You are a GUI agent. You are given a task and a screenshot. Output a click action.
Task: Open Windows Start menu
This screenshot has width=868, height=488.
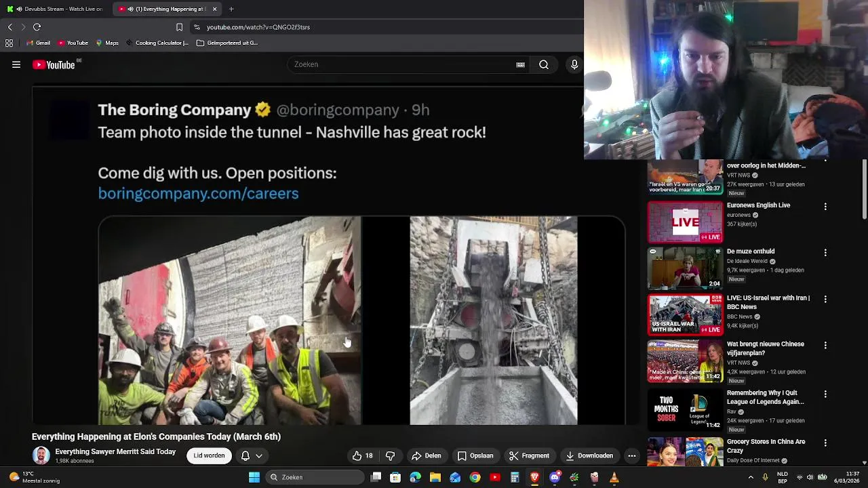point(254,477)
